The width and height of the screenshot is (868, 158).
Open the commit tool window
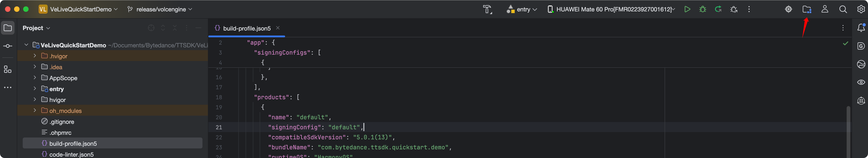(8, 46)
